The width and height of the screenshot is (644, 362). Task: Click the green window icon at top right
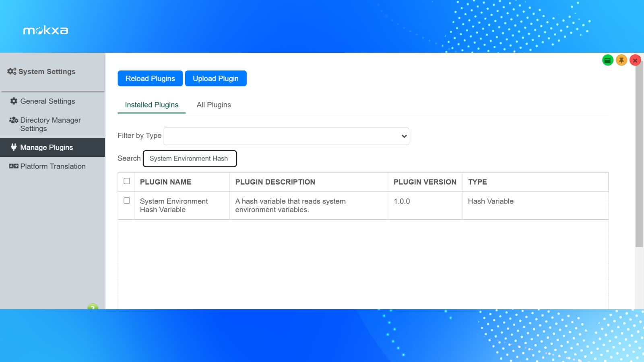(608, 60)
